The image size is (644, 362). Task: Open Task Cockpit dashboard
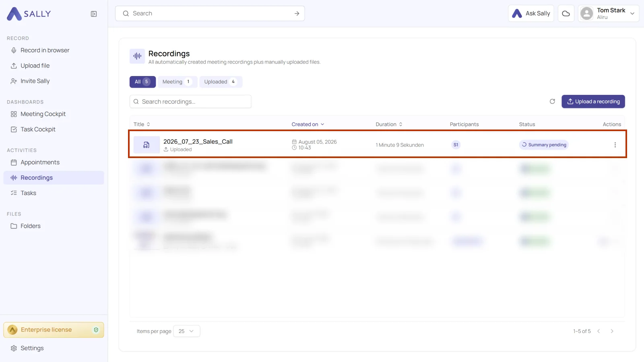click(54, 129)
